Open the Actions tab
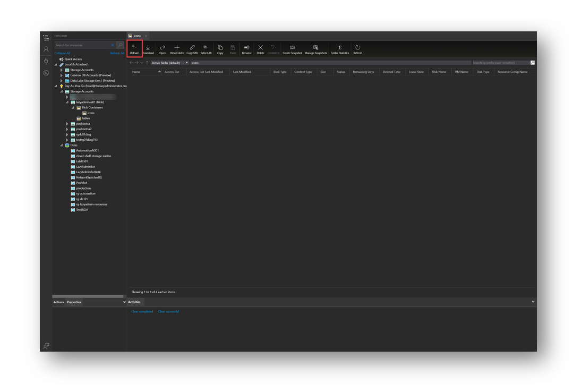The image size is (581, 392). coord(58,302)
